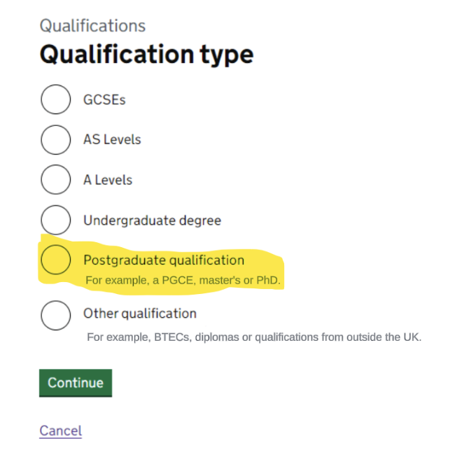Pick the A Levels radio circle

click(x=56, y=180)
